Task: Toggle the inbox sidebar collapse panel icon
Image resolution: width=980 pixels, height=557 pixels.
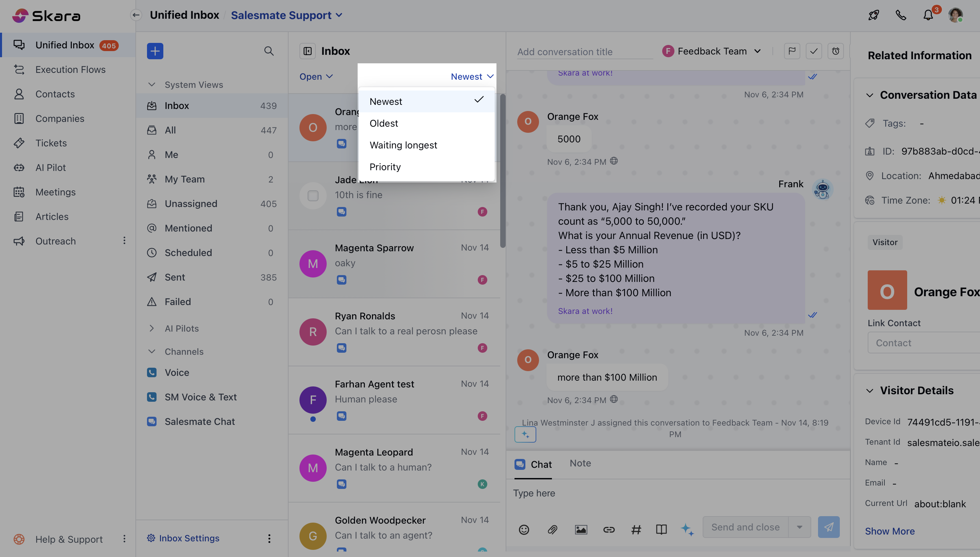Action: pos(307,51)
